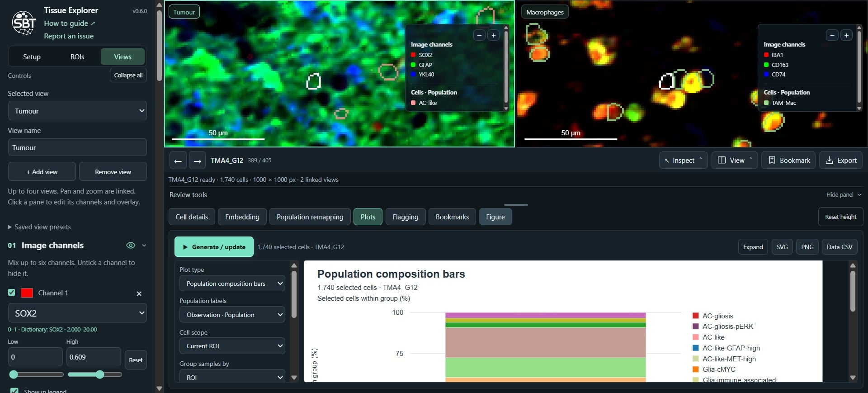This screenshot has height=393, width=868.
Task: Click Generate / update button
Action: 214,247
